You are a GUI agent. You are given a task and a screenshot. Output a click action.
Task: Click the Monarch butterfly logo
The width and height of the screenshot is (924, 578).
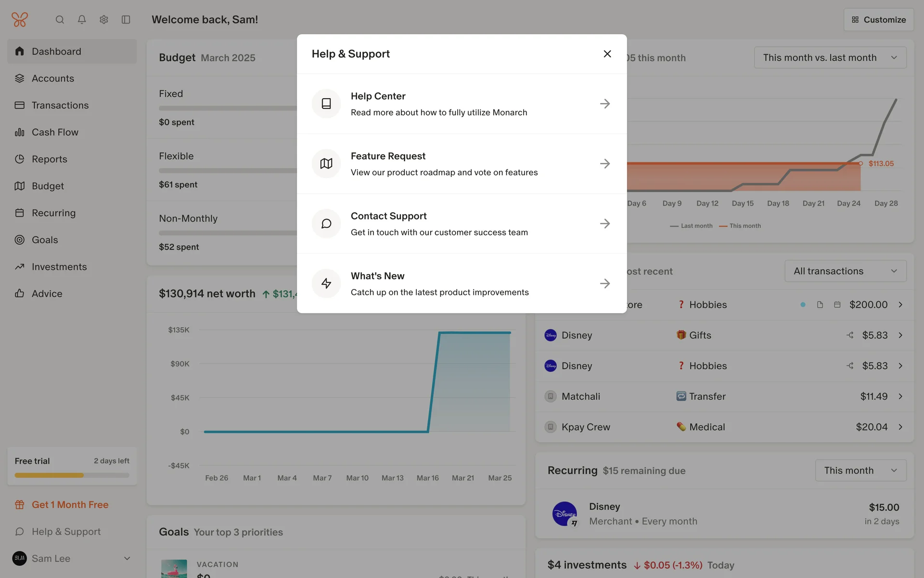point(20,20)
